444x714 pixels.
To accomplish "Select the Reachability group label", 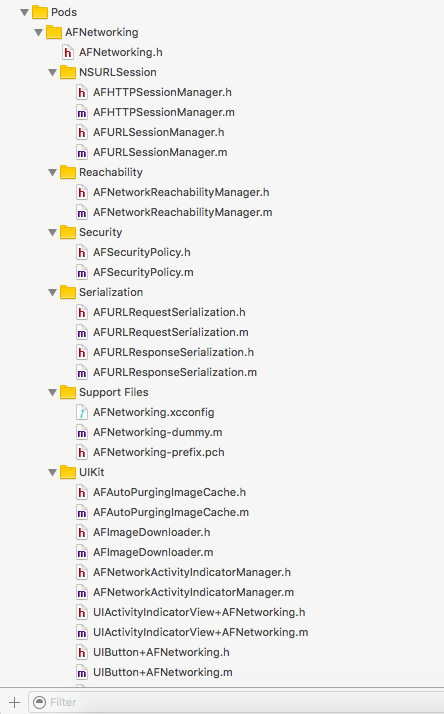I will pos(111,172).
